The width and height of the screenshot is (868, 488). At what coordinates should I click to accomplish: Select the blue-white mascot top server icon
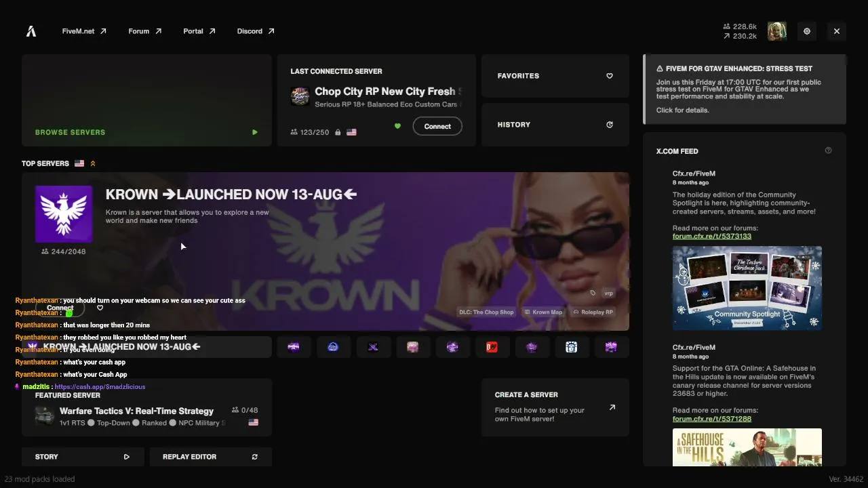pyautogui.click(x=572, y=347)
